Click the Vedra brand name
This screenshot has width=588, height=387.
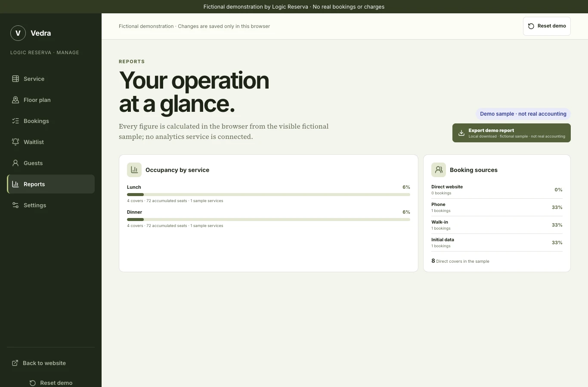[41, 33]
